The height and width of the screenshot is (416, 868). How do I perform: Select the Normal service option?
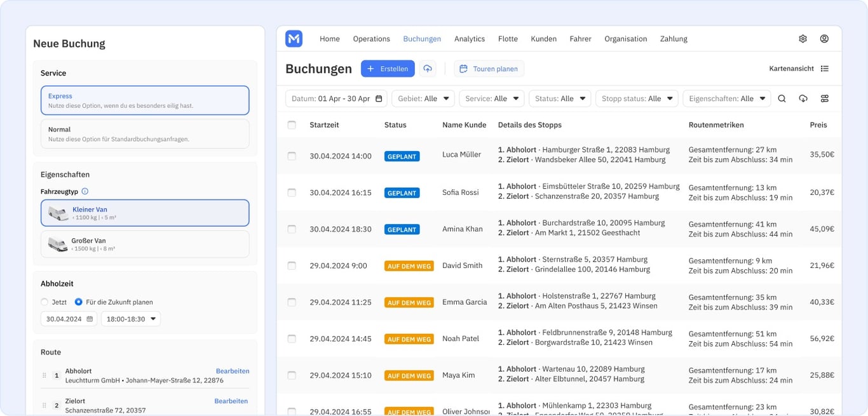pyautogui.click(x=145, y=134)
